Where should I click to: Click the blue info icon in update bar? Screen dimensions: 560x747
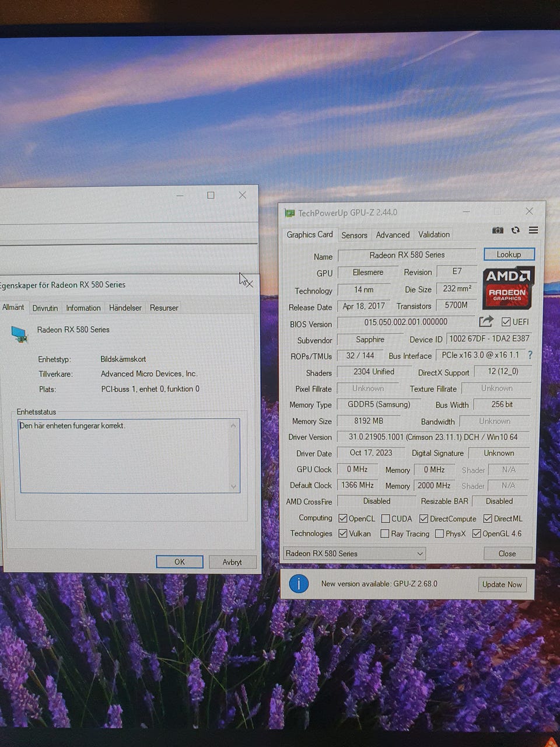(299, 584)
